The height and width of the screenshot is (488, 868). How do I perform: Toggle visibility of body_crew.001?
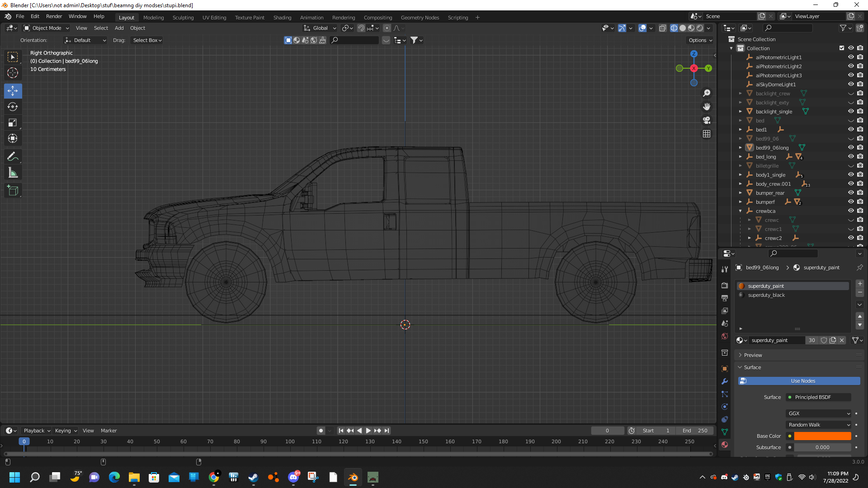click(x=850, y=183)
